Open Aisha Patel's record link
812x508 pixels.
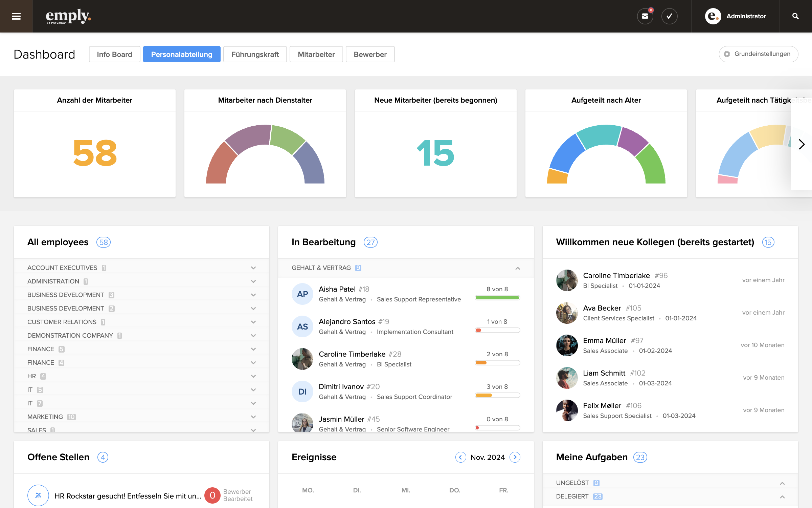[337, 289]
